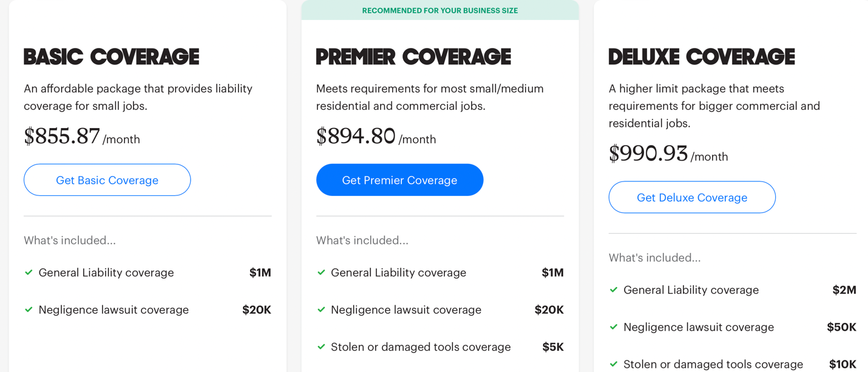Screen dimensions: 868x372
Task: Click Deluxe plan What's included label
Action: (655, 258)
